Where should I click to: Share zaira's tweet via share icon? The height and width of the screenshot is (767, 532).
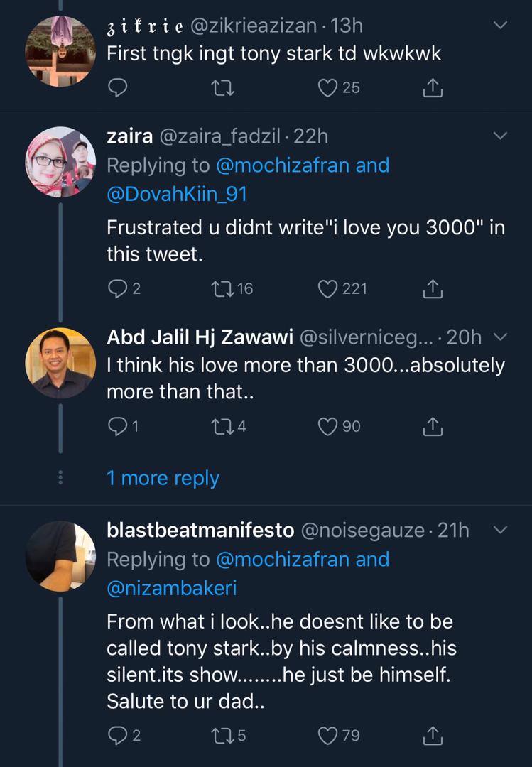point(432,288)
